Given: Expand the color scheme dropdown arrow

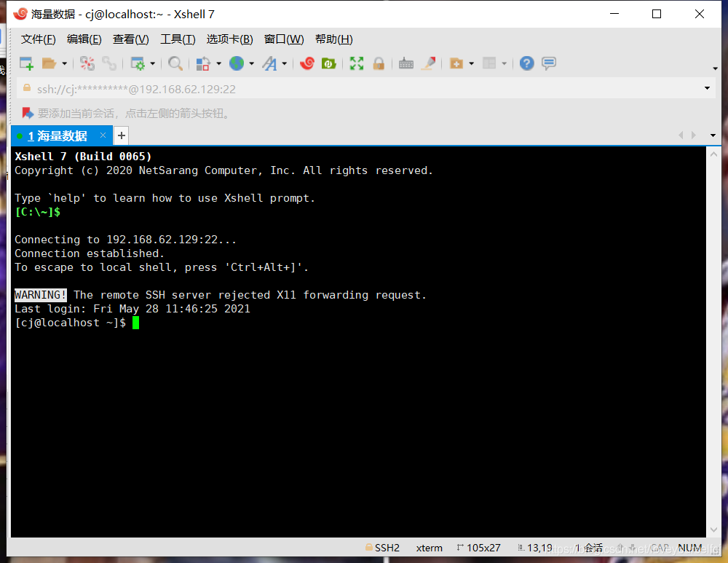Looking at the screenshot, I should pos(218,63).
